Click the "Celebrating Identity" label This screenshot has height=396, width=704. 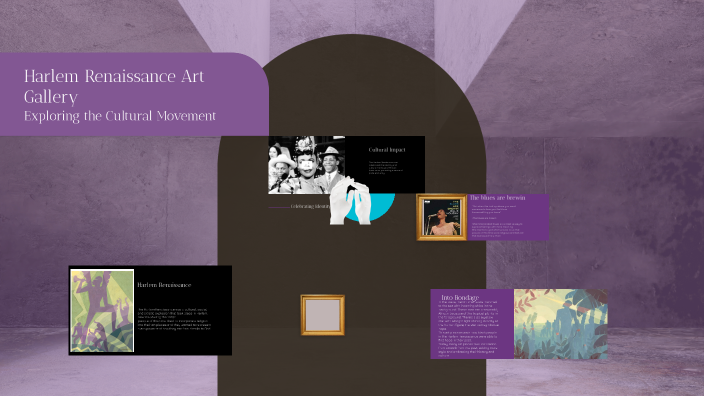point(310,207)
